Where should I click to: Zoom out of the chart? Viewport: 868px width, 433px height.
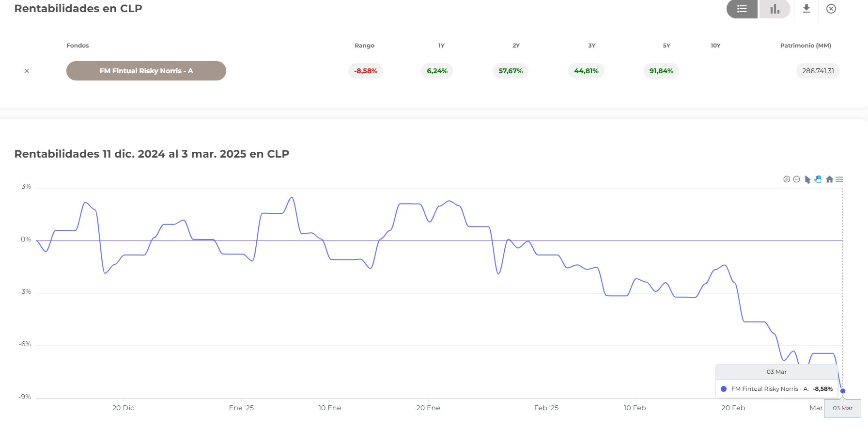click(x=796, y=179)
